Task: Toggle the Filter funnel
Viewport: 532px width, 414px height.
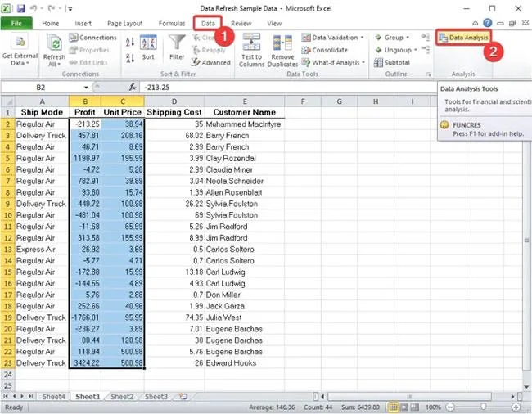Action: 177,47
